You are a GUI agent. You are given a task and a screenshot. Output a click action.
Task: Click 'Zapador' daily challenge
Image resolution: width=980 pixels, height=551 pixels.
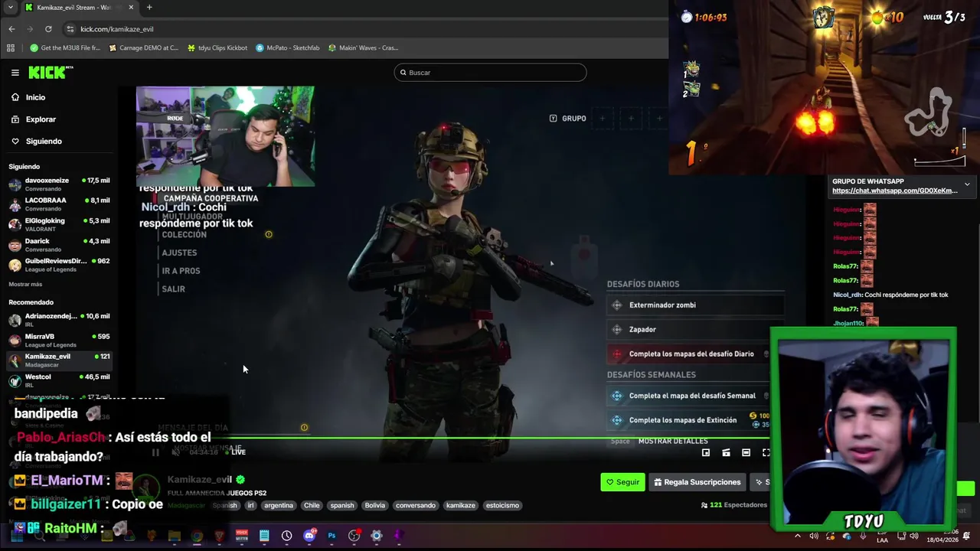695,330
